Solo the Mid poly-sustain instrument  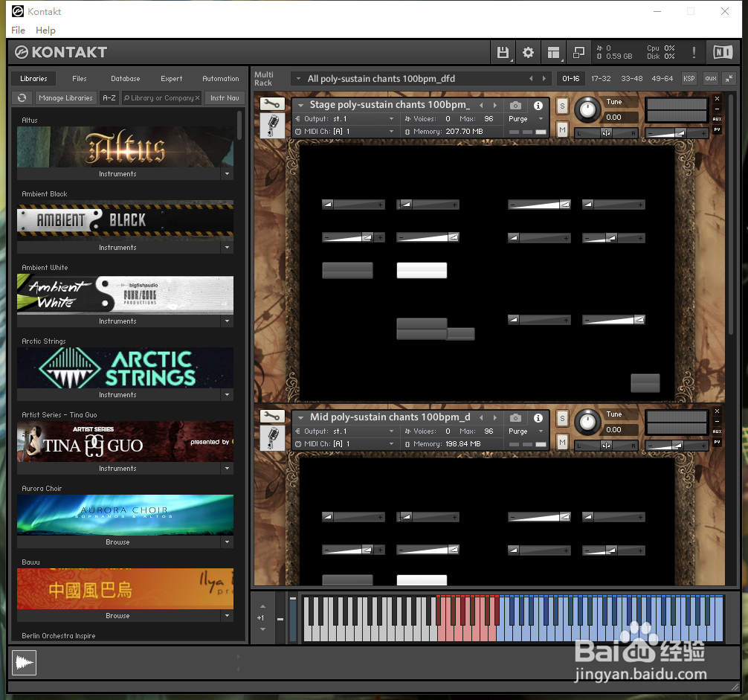point(562,419)
